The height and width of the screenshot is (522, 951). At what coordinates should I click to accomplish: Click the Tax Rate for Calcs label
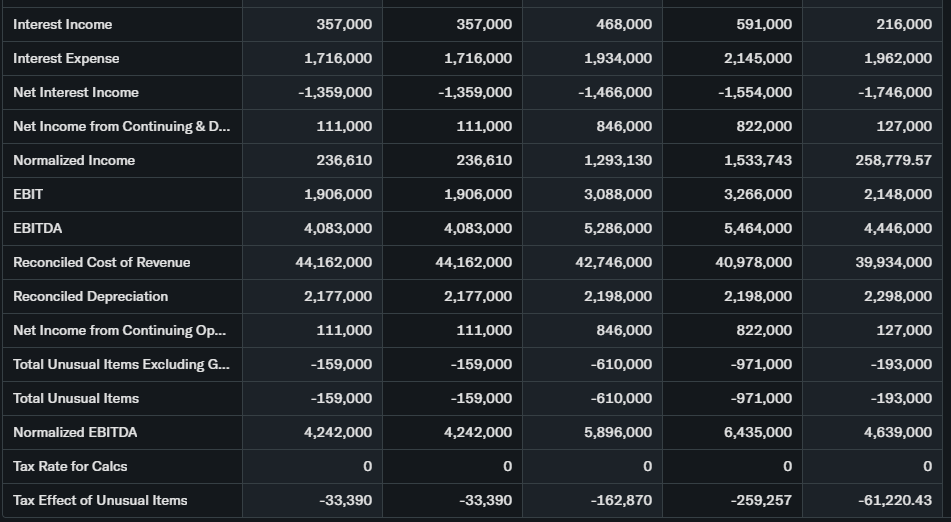coord(70,466)
